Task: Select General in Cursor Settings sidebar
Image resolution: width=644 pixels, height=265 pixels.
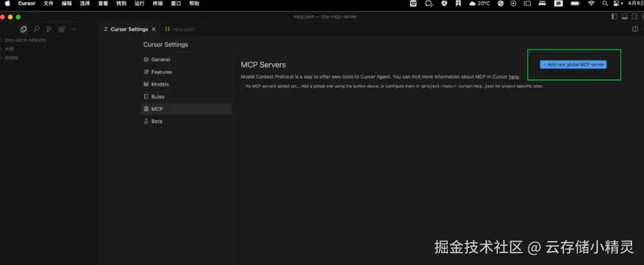Action: [x=186, y=60]
